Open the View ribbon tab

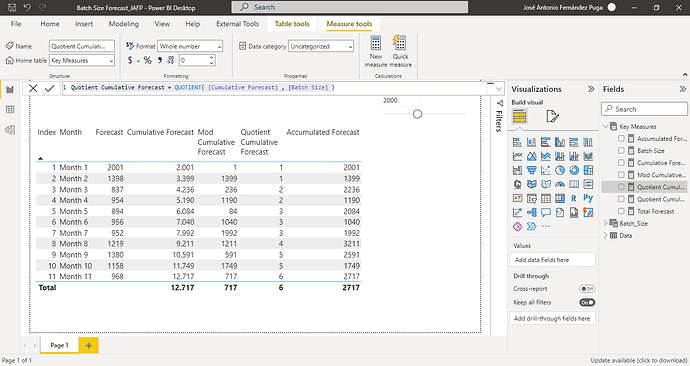(x=162, y=24)
